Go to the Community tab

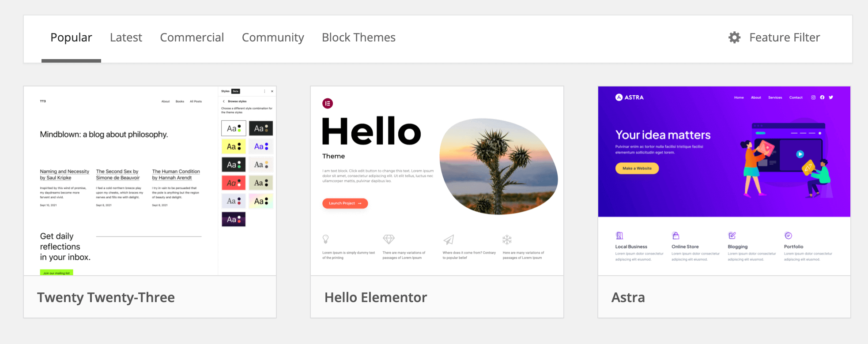tap(273, 38)
